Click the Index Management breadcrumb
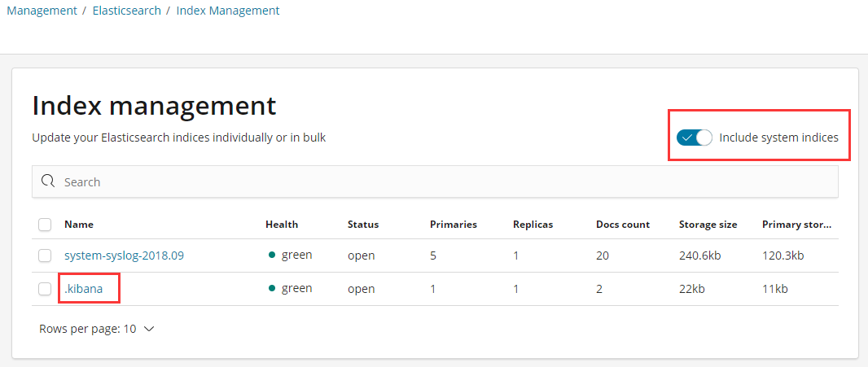 pyautogui.click(x=228, y=11)
